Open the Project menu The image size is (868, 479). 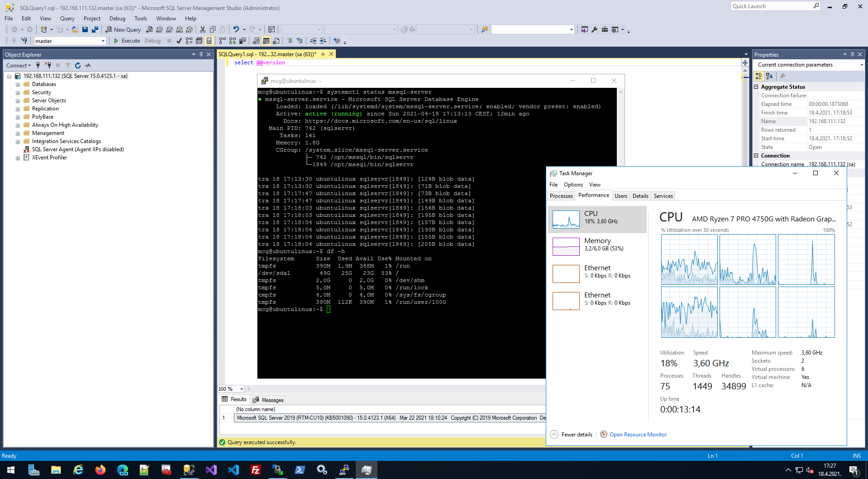pos(92,19)
